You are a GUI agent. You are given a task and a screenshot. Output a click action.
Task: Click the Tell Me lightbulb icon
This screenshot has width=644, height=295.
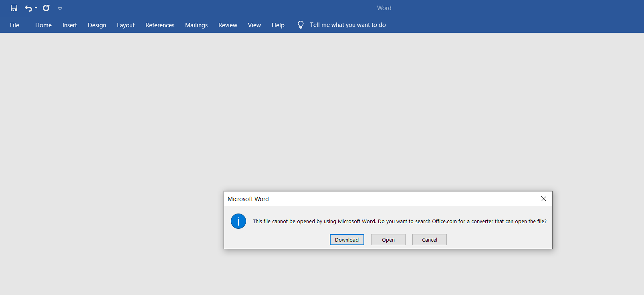[301, 25]
